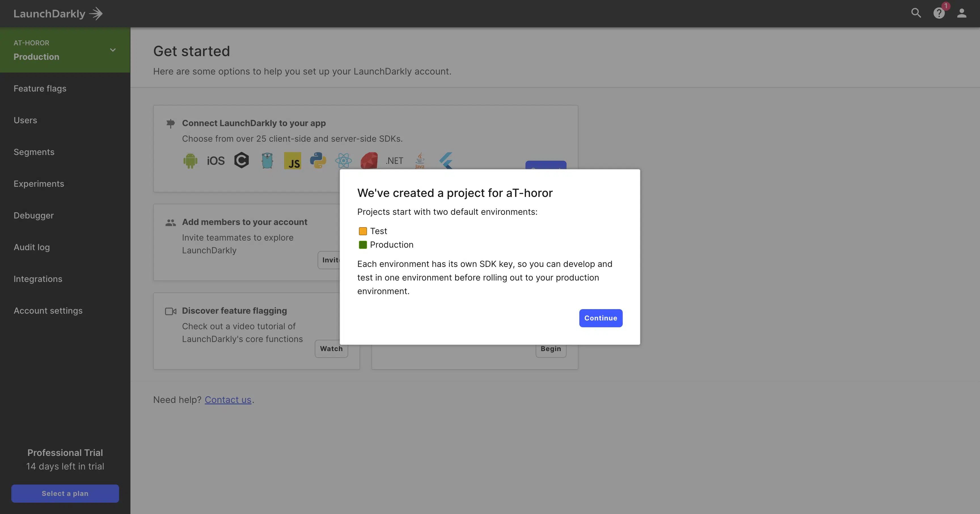Click the green Production environment swatch
Screen dimensions: 980x514
pos(363,245)
